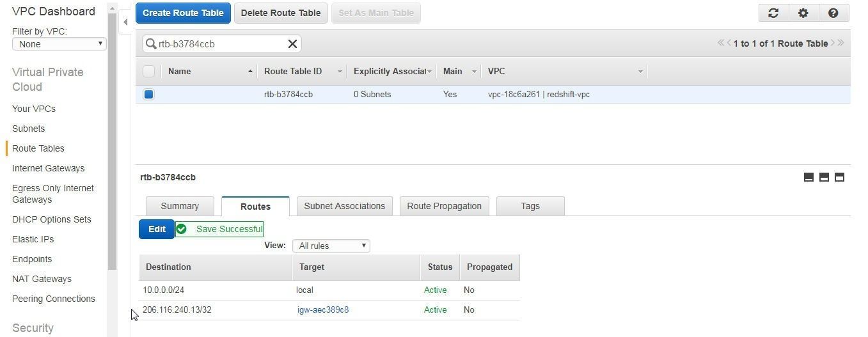Collapse the sidebar with arrow icon

[x=125, y=22]
